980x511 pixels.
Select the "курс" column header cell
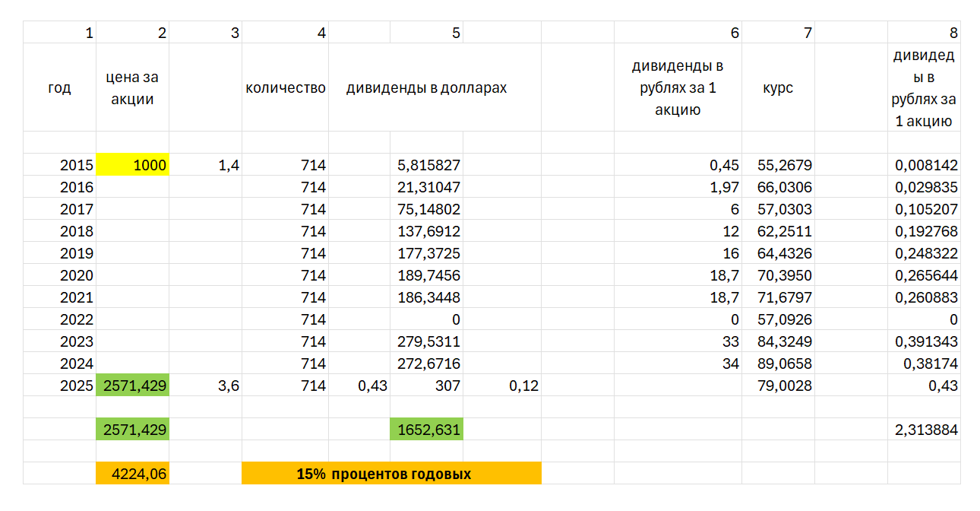(x=778, y=87)
